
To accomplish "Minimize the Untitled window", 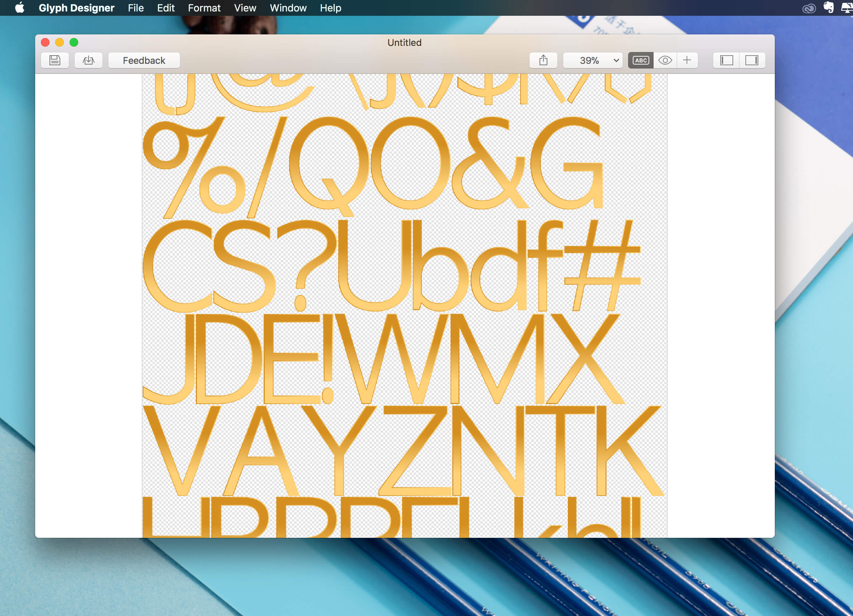I will [60, 42].
